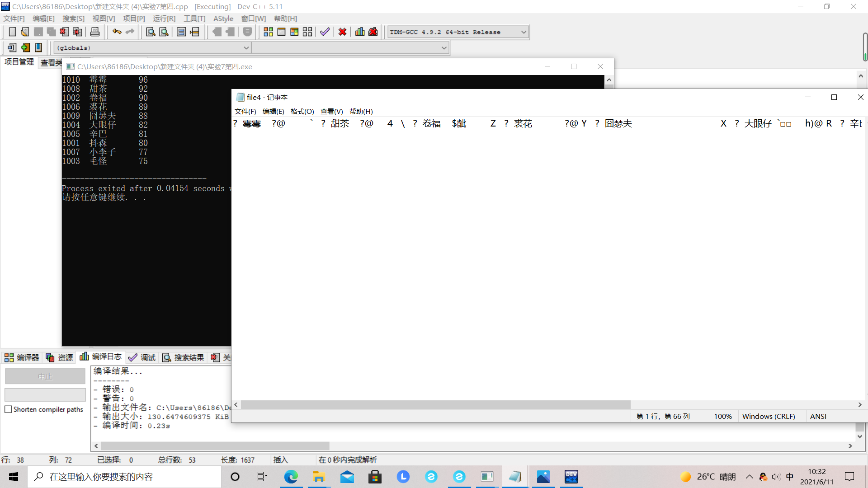868x488 pixels.
Task: Switch to the 调试 debug tab
Action: [142, 357]
